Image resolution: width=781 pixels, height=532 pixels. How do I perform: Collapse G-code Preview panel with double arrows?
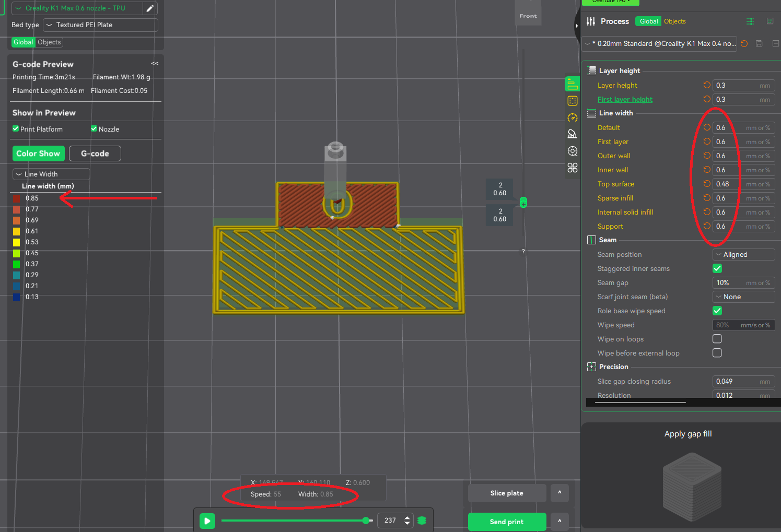pyautogui.click(x=155, y=63)
